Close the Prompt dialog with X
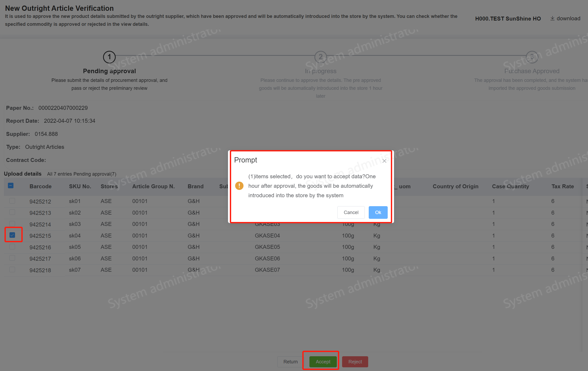Screen dimensions: 588x371 coord(384,161)
